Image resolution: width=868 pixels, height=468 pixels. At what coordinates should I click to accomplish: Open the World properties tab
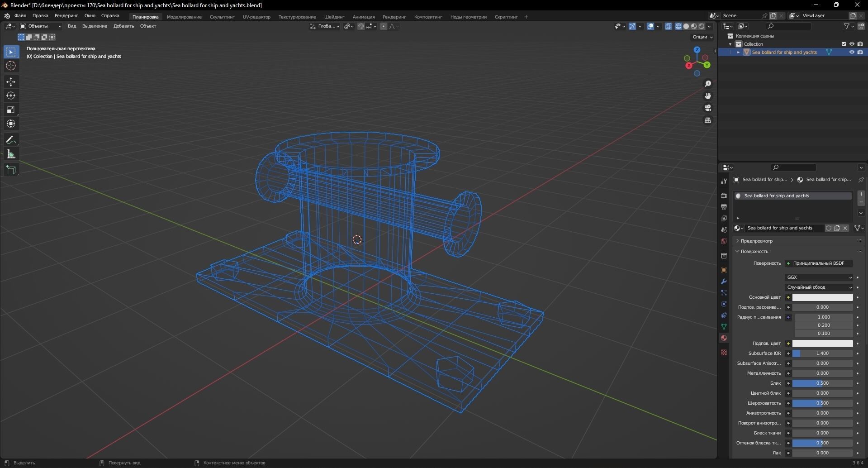(724, 241)
